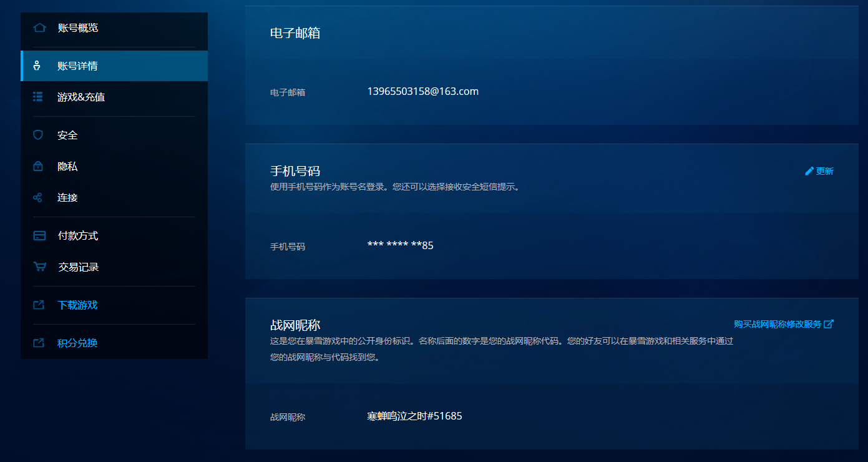This screenshot has width=868, height=462.
Task: Click the pencil icon beside 更新
Action: (809, 170)
